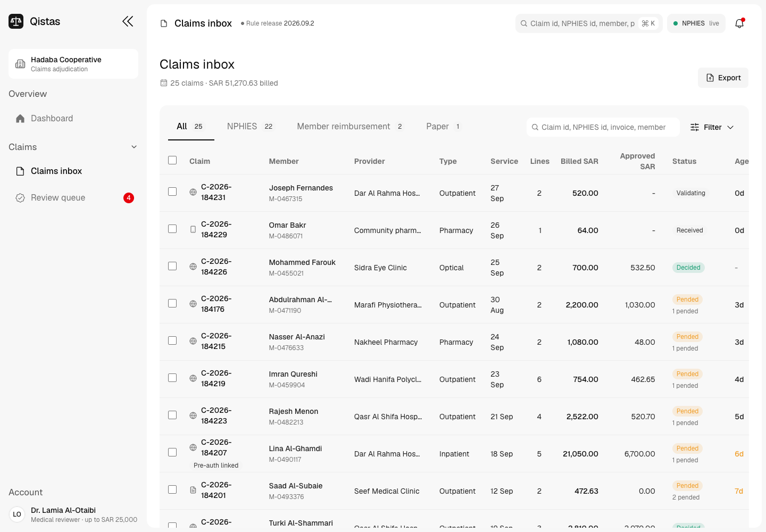This screenshot has height=532, width=766.
Task: Open the Member reimbursement tab
Action: tap(350, 127)
